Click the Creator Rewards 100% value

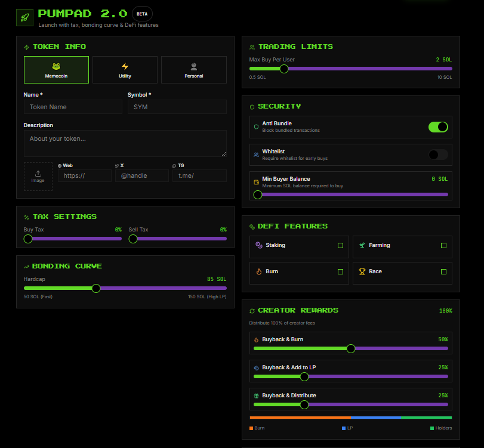tap(446, 311)
